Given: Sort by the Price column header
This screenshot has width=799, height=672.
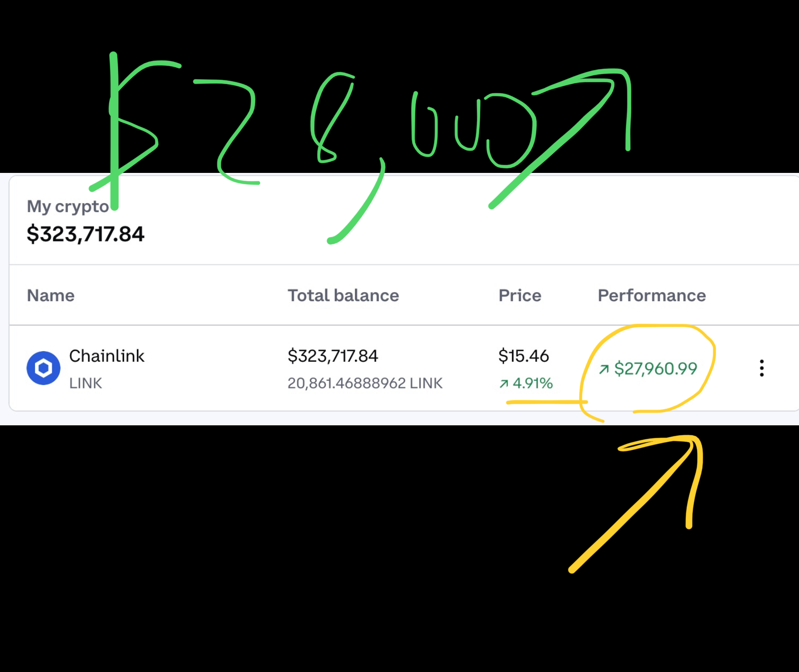Looking at the screenshot, I should click(520, 296).
